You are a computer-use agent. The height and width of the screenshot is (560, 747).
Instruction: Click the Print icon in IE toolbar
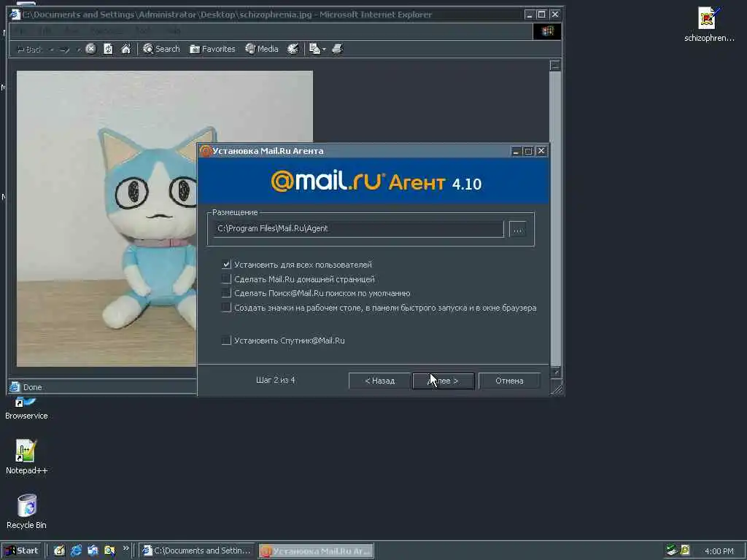(x=337, y=49)
